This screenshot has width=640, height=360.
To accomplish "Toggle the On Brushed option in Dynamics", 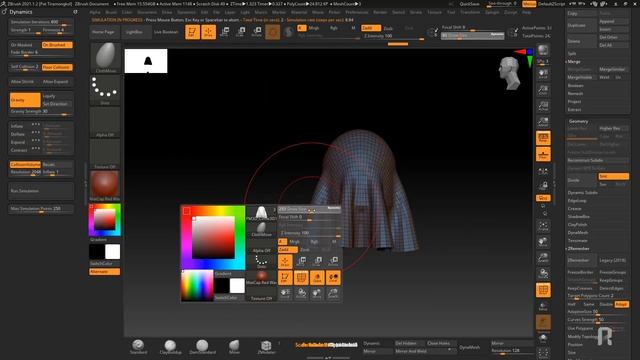I will [57, 45].
